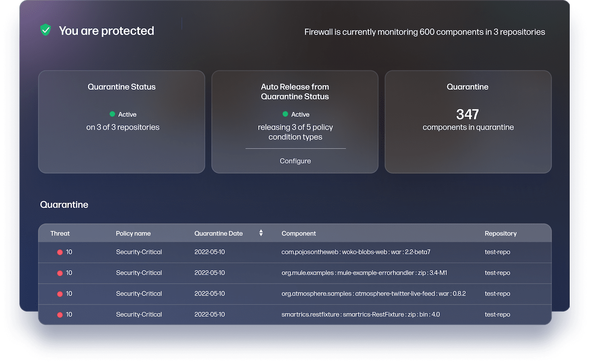The height and width of the screenshot is (364, 590).
Task: Click the threat dot for mule-example-errorhandler row
Action: (x=60, y=273)
